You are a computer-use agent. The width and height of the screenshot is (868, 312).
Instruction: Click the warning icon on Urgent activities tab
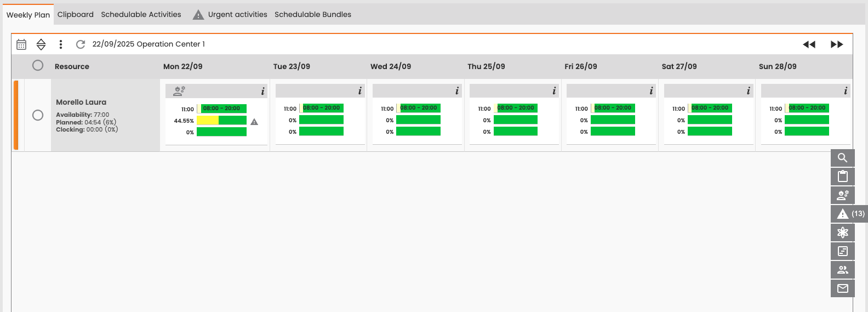point(198,15)
